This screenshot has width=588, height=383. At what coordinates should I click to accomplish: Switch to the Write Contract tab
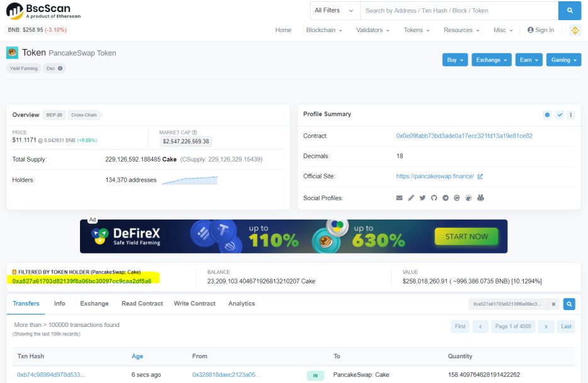pyautogui.click(x=195, y=304)
